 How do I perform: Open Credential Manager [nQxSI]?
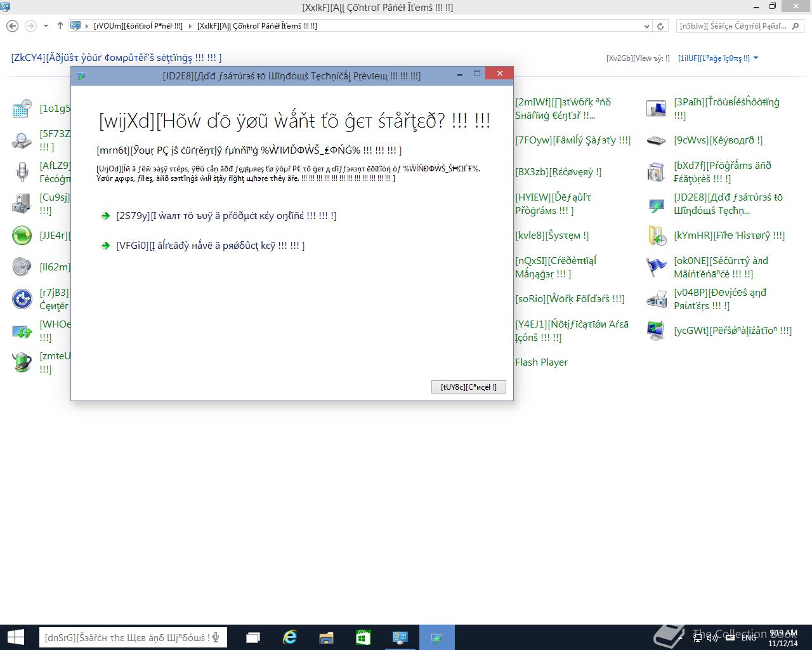click(556, 267)
